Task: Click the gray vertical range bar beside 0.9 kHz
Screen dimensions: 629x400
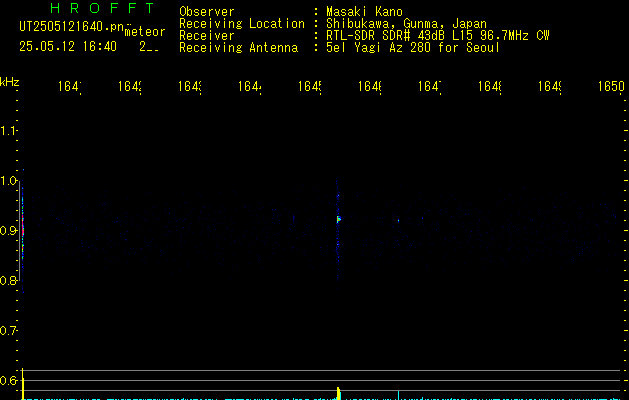Action: (x=19, y=231)
